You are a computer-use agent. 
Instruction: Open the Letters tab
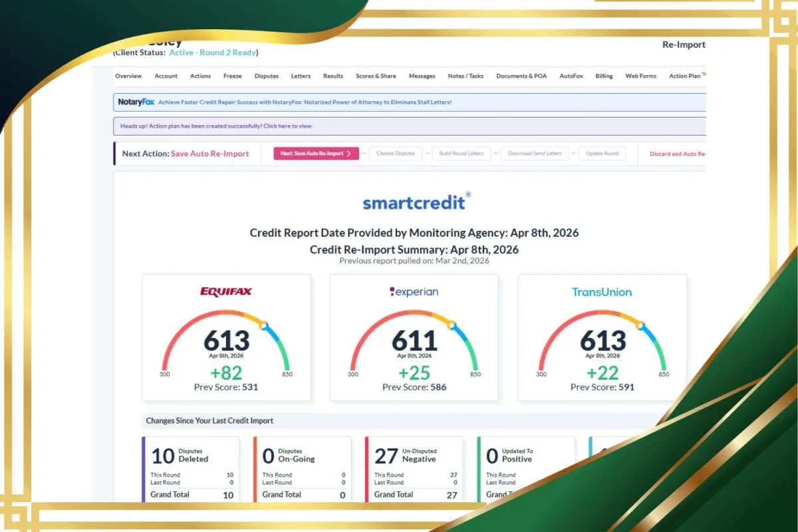coord(301,76)
